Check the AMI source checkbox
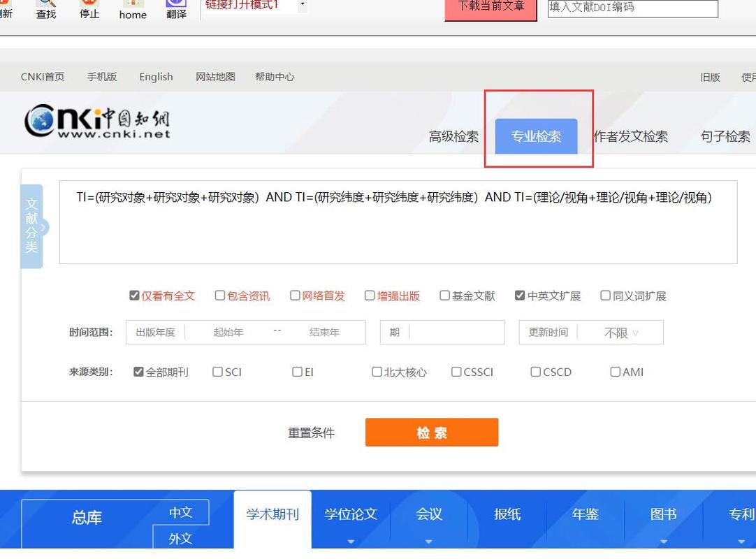 (x=616, y=371)
